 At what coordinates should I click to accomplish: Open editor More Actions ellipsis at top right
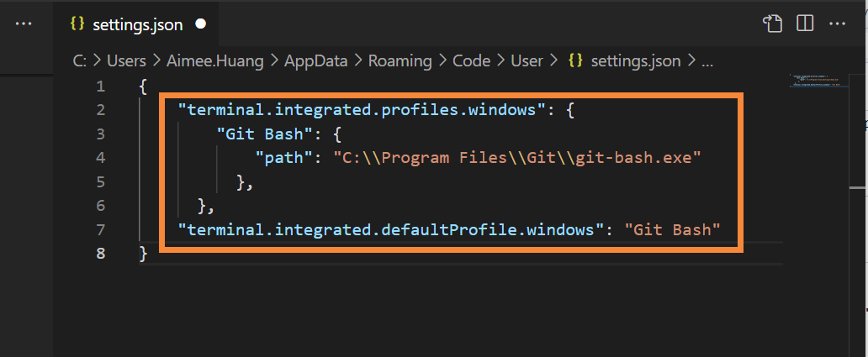[837, 24]
